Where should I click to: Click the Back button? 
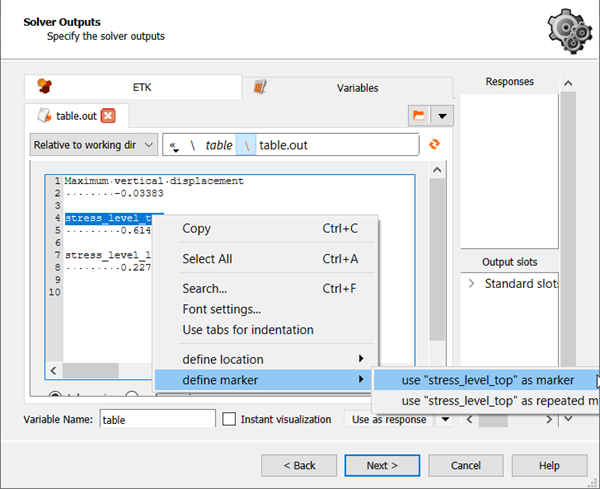coord(299,465)
